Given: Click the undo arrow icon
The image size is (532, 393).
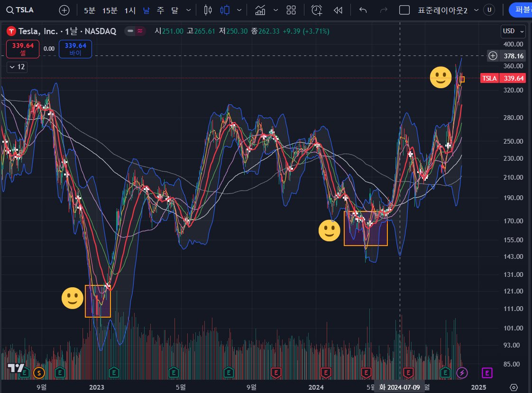Looking at the screenshot, I should point(363,10).
